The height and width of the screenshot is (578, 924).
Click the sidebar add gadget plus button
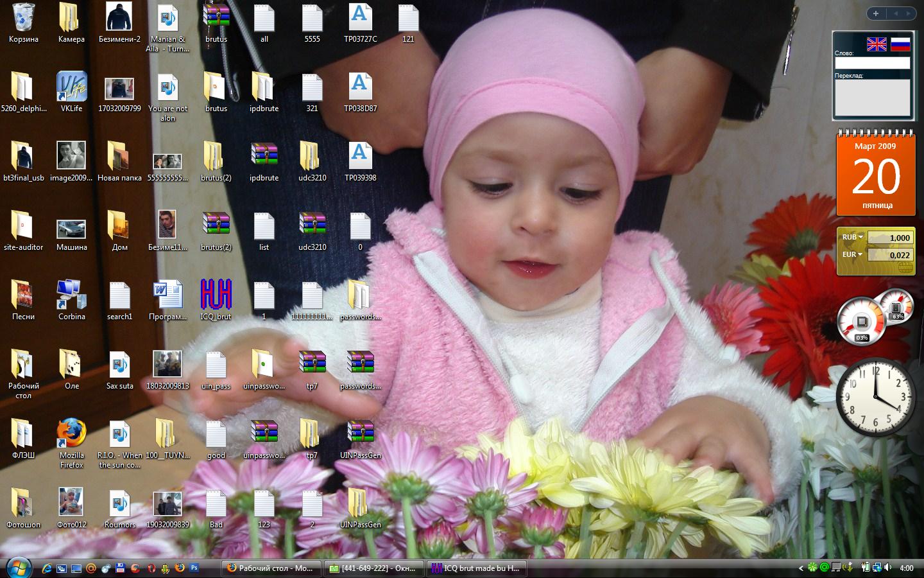pyautogui.click(x=876, y=13)
